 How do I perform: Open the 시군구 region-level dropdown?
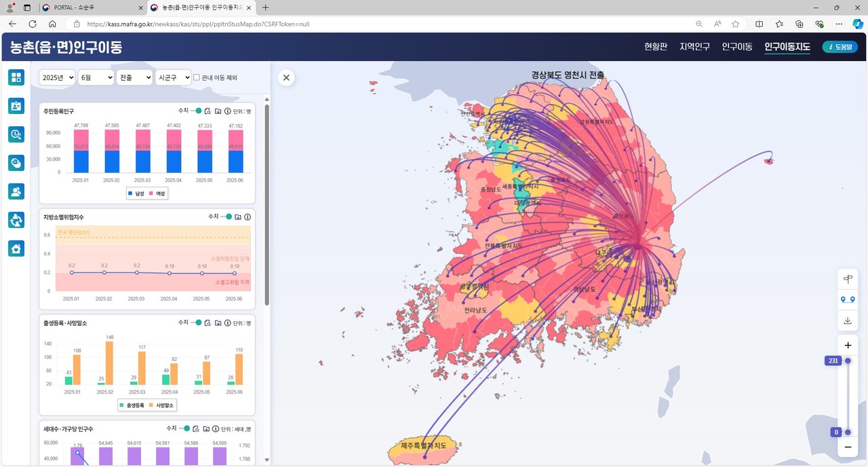pyautogui.click(x=173, y=77)
